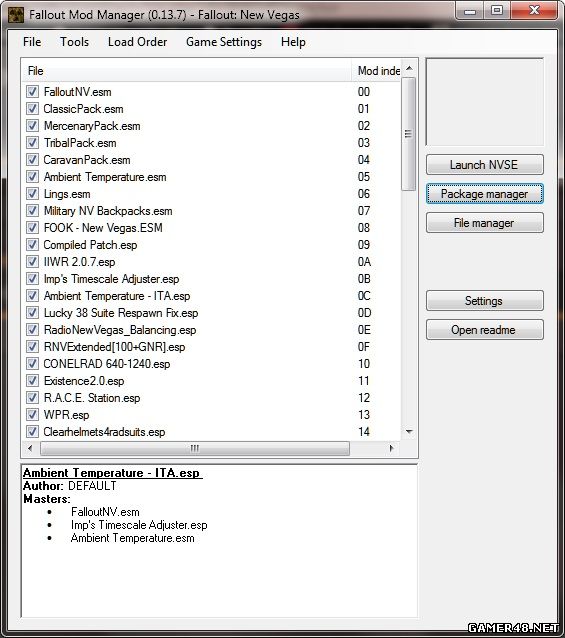Click the horizontal scroll left arrow
The image size is (565, 638).
tap(30, 448)
